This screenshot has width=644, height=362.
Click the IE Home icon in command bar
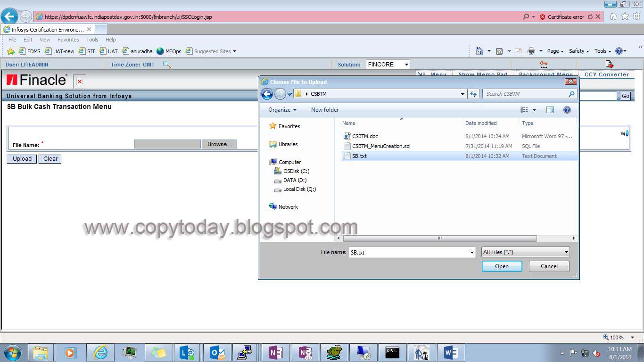pyautogui.click(x=479, y=51)
